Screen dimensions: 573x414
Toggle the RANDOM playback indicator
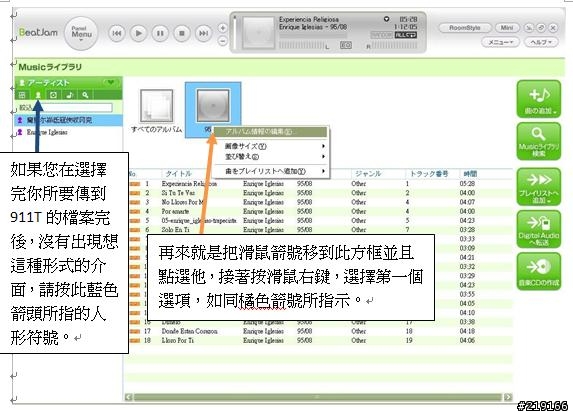tap(382, 35)
